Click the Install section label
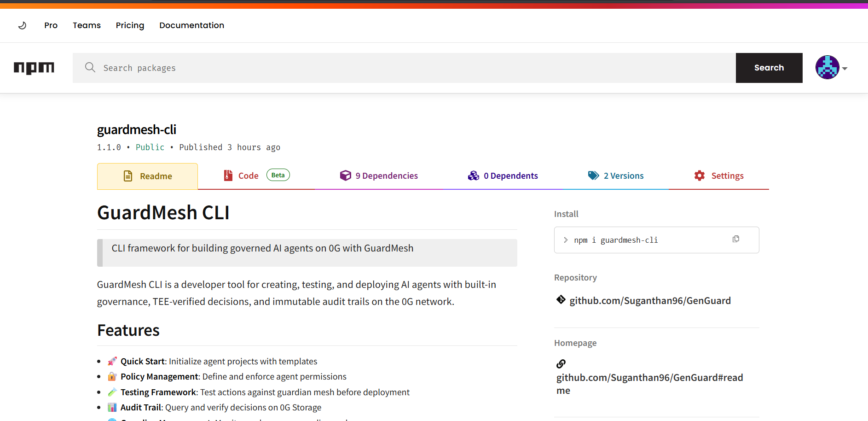 [x=566, y=214]
